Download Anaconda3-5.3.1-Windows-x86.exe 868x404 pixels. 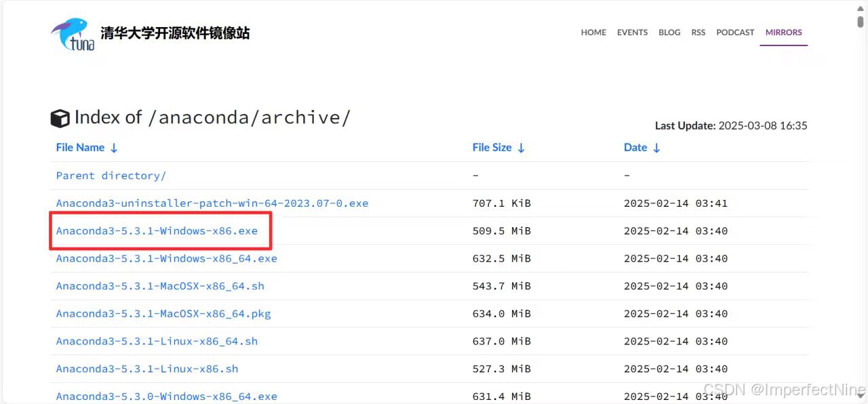click(157, 231)
